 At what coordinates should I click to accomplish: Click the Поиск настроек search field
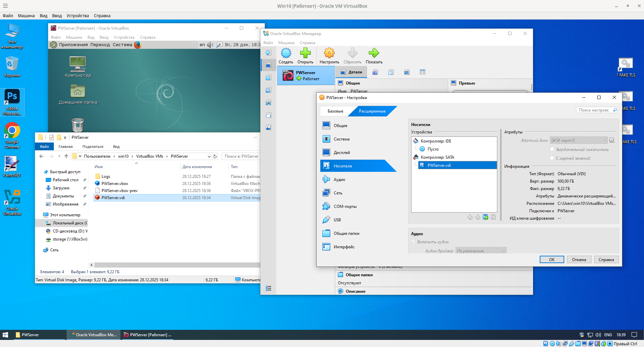tap(594, 110)
